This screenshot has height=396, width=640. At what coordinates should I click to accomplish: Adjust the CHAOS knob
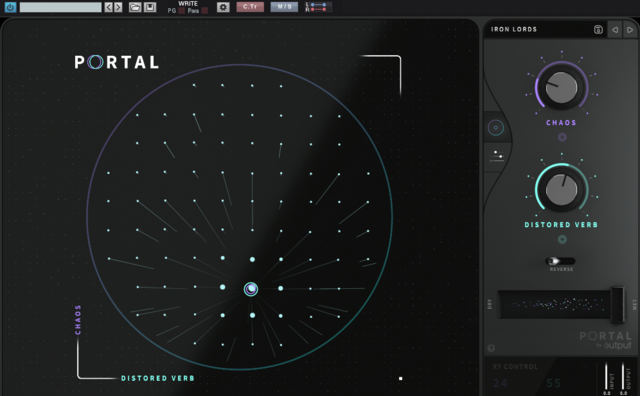[562, 87]
